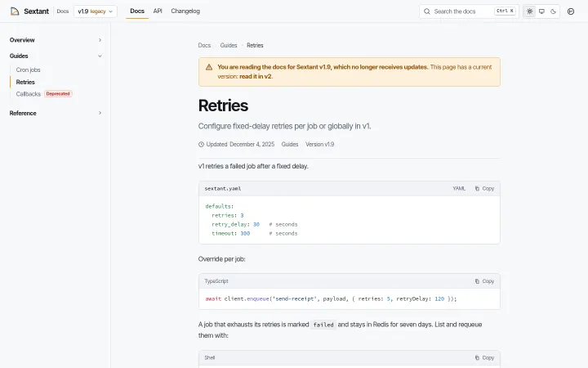588x368 pixels.
Task: Collapse the Guides sidebar section
Action: tap(56, 56)
